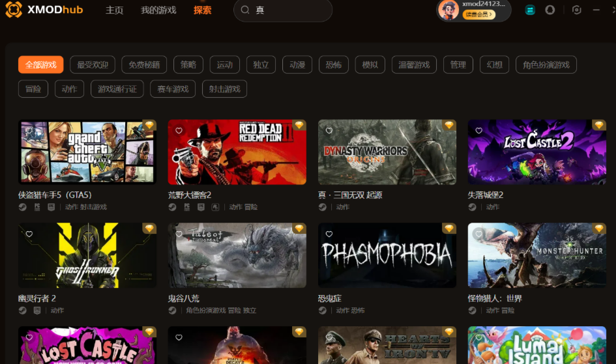The height and width of the screenshot is (364, 616).
Task: Filter by 冒险 tag
Action: pyautogui.click(x=33, y=89)
